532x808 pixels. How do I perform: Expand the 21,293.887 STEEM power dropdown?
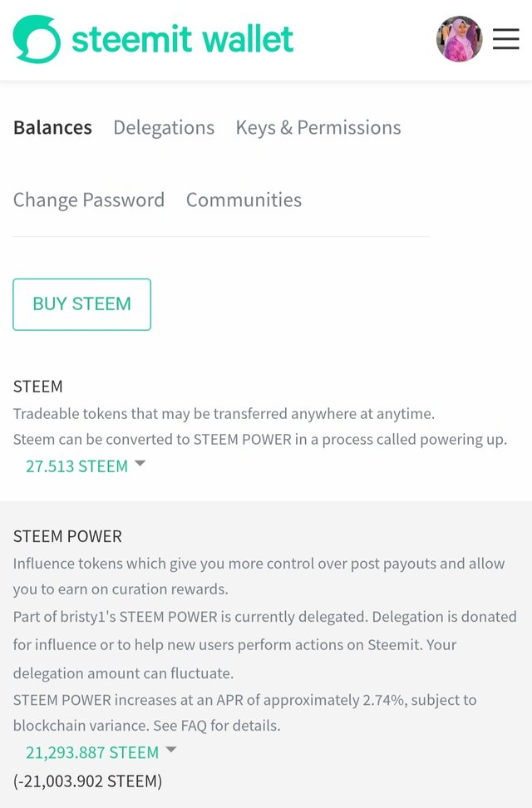tap(91, 752)
